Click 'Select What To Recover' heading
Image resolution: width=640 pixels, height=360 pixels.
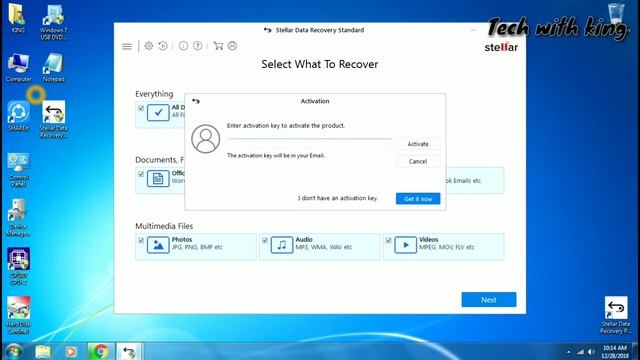point(320,64)
